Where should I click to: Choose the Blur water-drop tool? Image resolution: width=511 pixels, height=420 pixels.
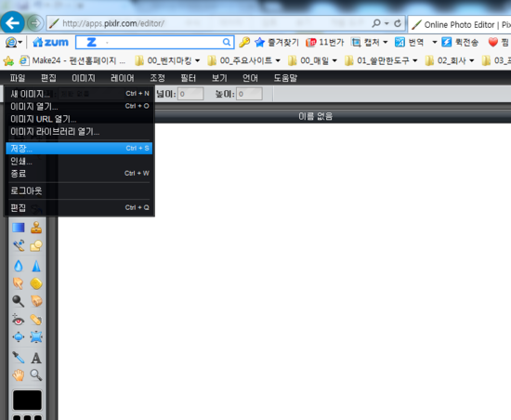[x=19, y=266]
